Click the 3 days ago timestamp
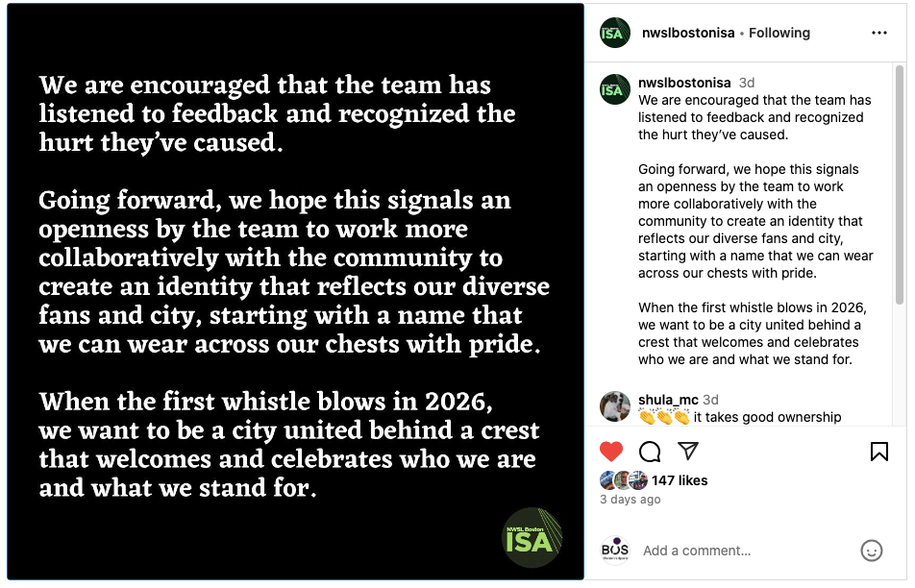The image size is (915, 588). click(x=630, y=500)
